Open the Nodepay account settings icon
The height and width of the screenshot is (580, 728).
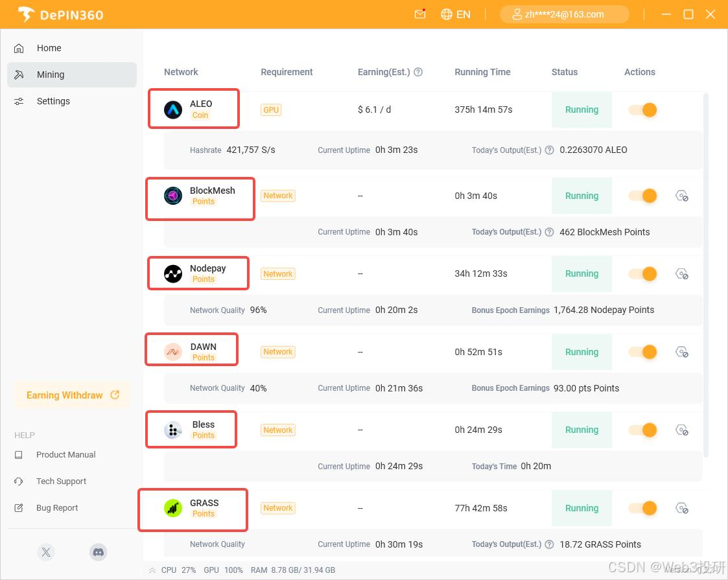point(681,273)
